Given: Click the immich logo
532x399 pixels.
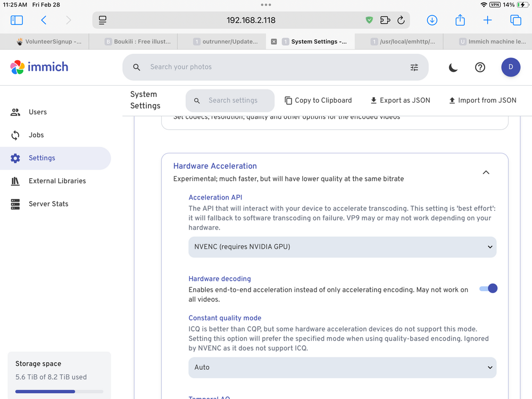Looking at the screenshot, I should tap(39, 67).
